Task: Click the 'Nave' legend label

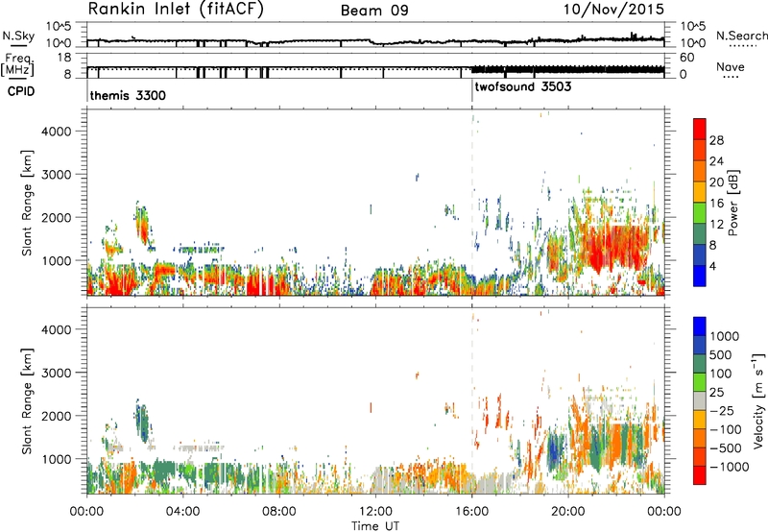Action: click(730, 66)
